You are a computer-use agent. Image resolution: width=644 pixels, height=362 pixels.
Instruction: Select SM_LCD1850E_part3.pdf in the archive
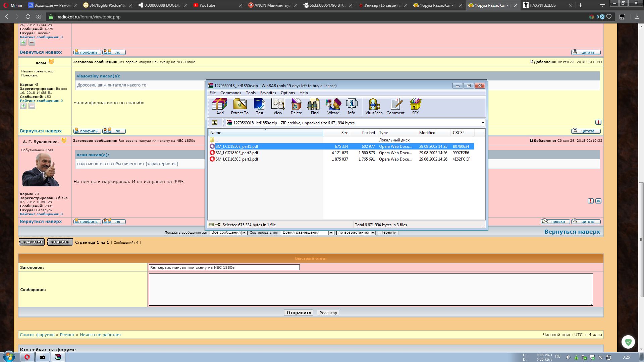click(237, 159)
